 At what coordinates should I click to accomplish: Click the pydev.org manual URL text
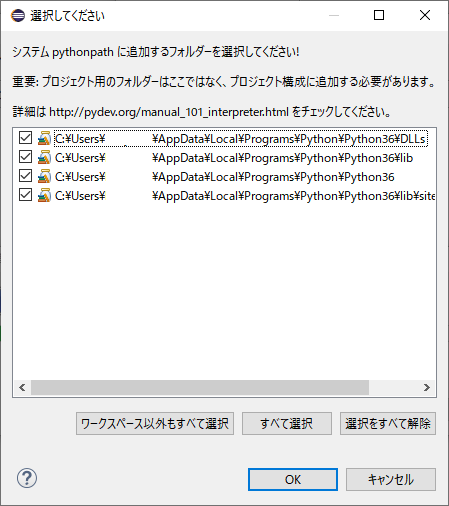pyautogui.click(x=169, y=112)
